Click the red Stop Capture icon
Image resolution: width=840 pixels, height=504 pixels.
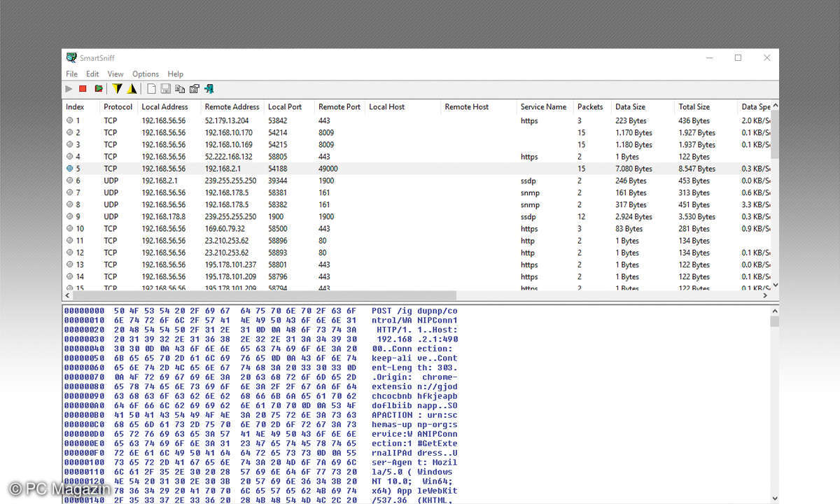[x=83, y=89]
